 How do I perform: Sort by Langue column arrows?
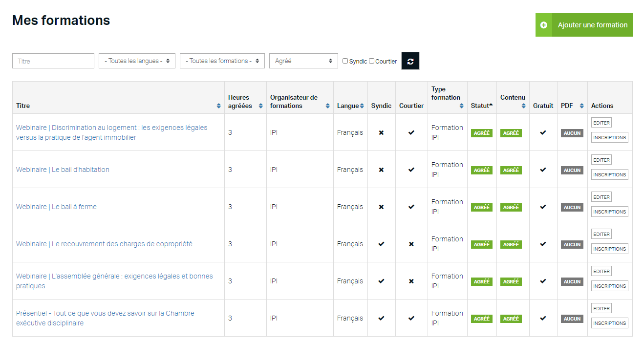click(362, 106)
